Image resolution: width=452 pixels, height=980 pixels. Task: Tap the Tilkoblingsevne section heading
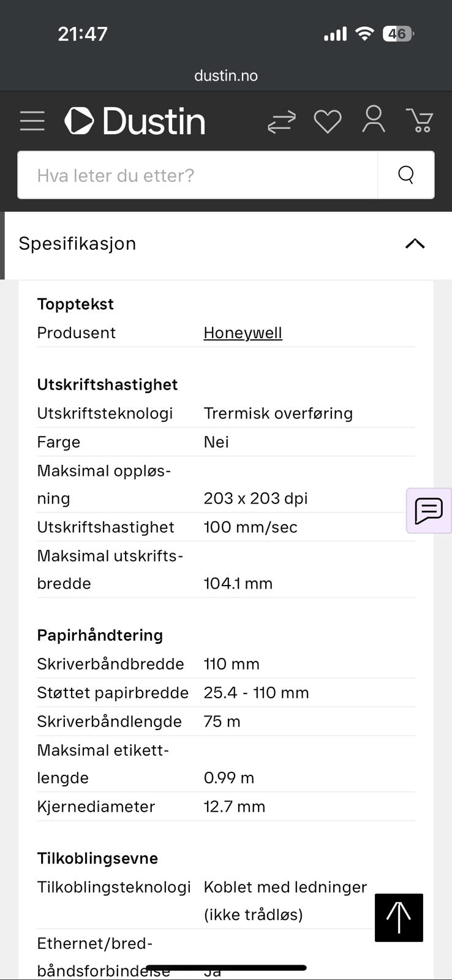coord(97,858)
